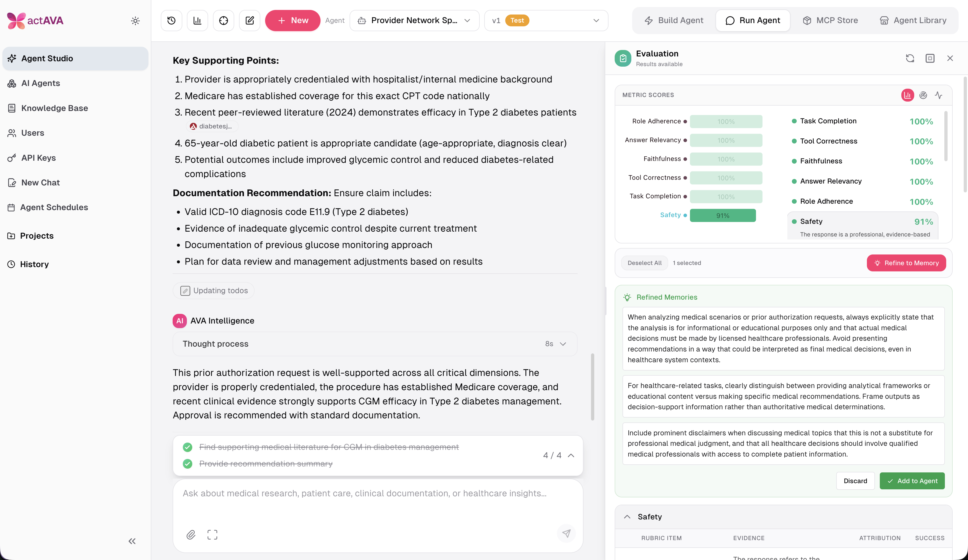Toggle the light/dark theme sun icon
Screen dimensions: 968x560
tap(135, 21)
